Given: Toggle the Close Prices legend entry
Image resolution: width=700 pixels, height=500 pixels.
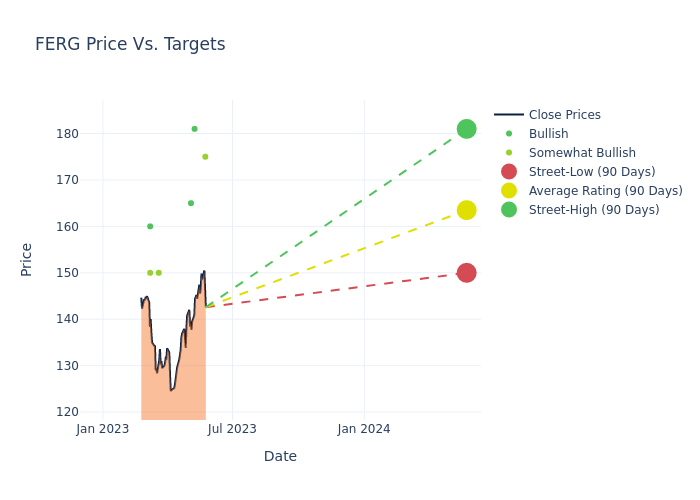Looking at the screenshot, I should click(x=564, y=115).
